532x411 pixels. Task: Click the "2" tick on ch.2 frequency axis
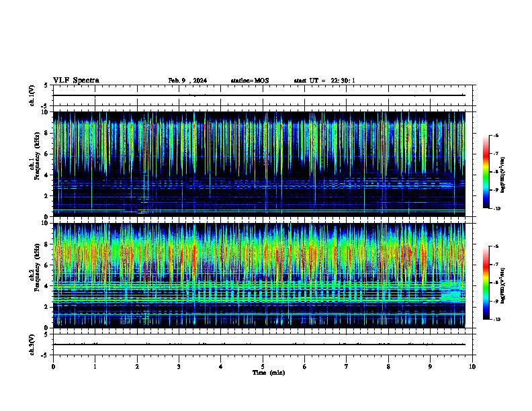tap(46, 307)
